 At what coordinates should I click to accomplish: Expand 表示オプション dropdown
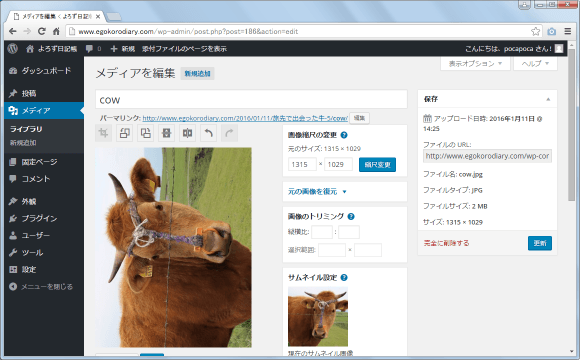click(475, 64)
